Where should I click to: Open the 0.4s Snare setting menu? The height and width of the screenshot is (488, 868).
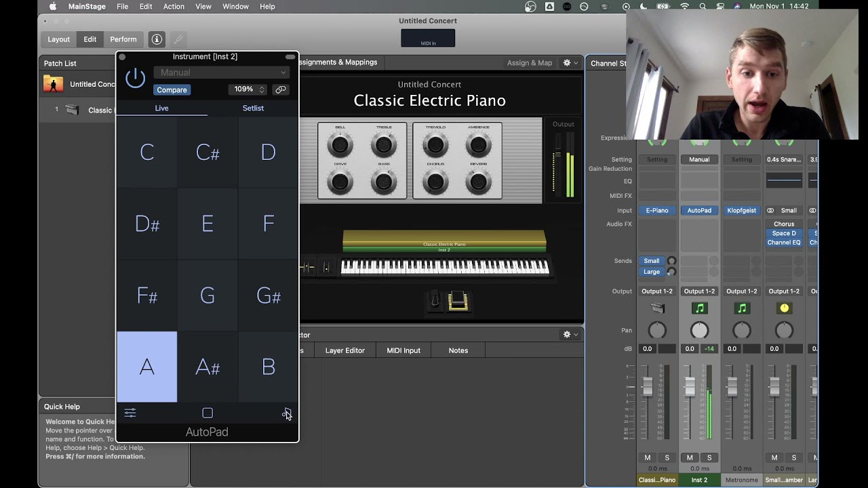[x=784, y=159]
